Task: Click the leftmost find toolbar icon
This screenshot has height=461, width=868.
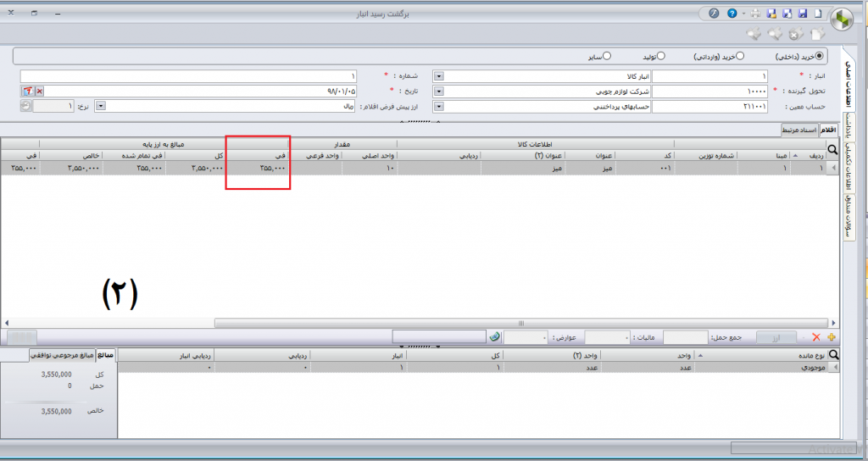Action: [x=754, y=34]
